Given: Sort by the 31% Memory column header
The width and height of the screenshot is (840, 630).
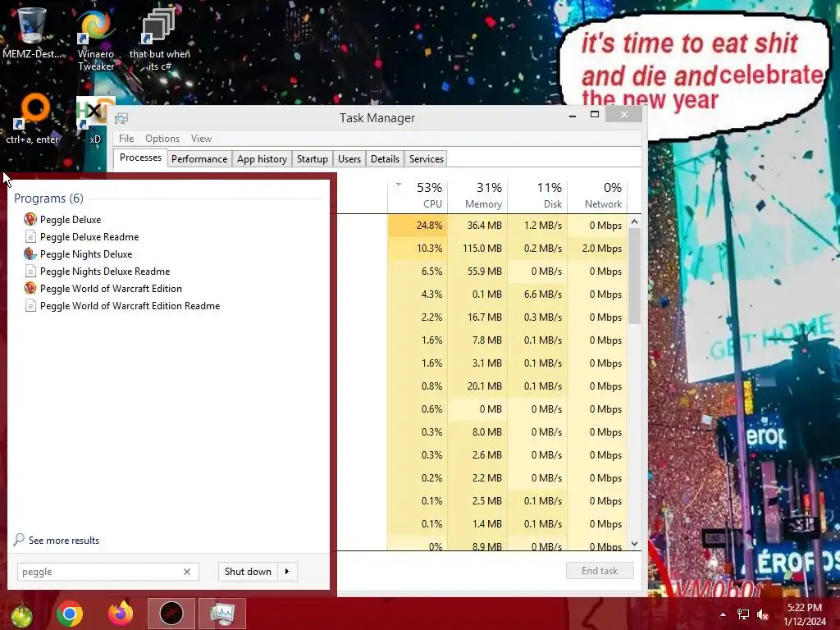Looking at the screenshot, I should [478, 195].
